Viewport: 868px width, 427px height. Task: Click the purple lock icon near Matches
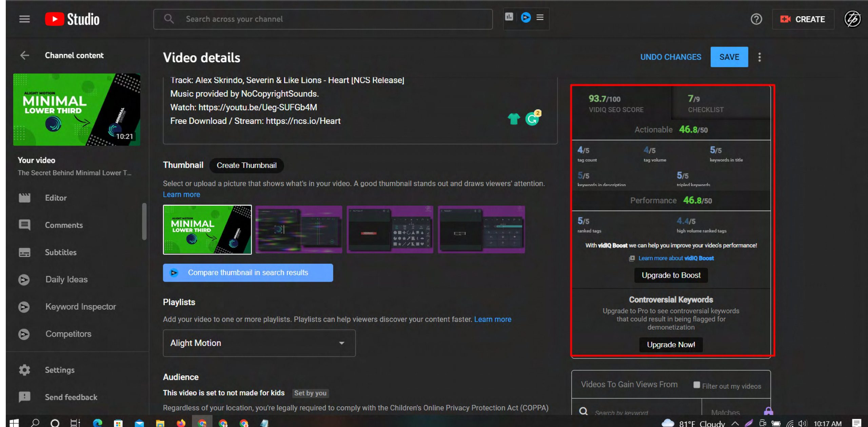(768, 411)
